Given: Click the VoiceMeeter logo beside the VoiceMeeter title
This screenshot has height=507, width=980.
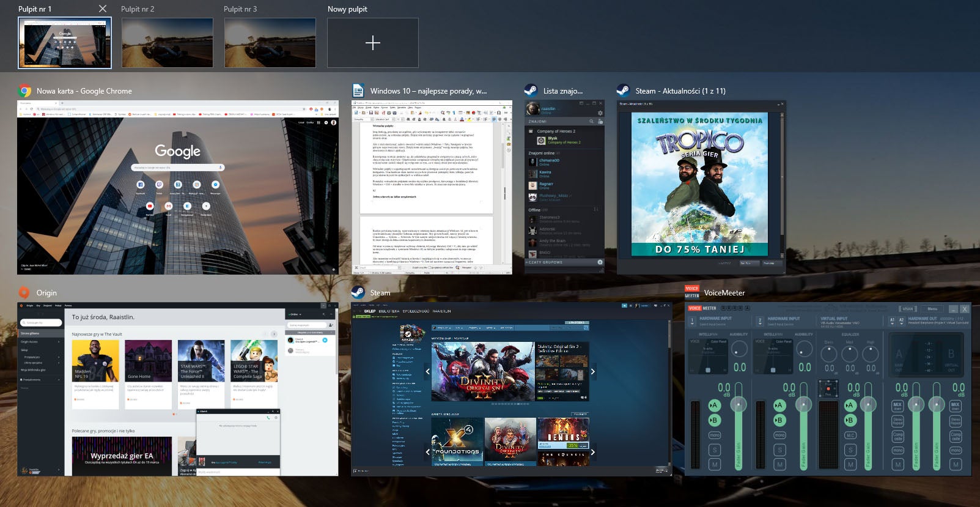Looking at the screenshot, I should (692, 292).
